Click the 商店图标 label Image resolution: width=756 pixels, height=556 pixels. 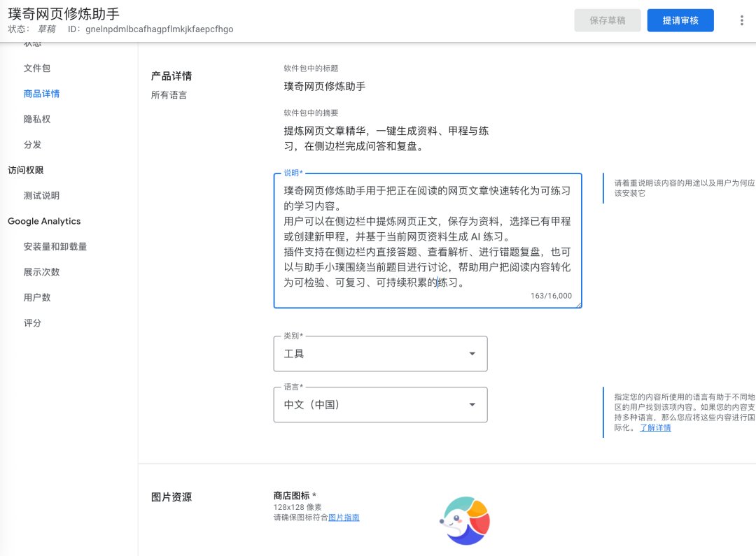tap(291, 496)
